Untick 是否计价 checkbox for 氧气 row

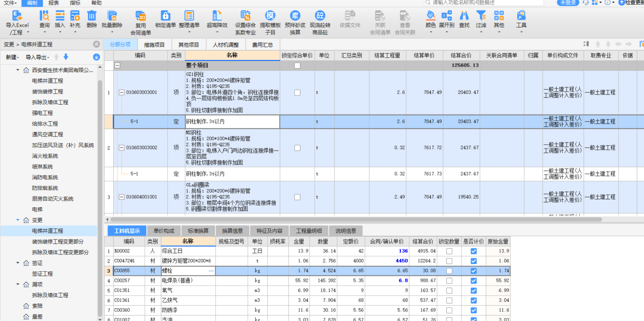[474, 291]
